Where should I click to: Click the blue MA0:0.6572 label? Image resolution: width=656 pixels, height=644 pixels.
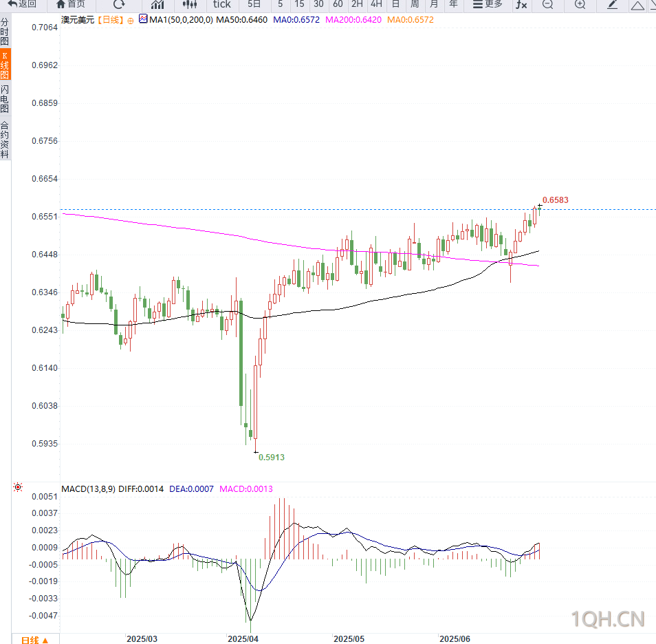coord(296,20)
